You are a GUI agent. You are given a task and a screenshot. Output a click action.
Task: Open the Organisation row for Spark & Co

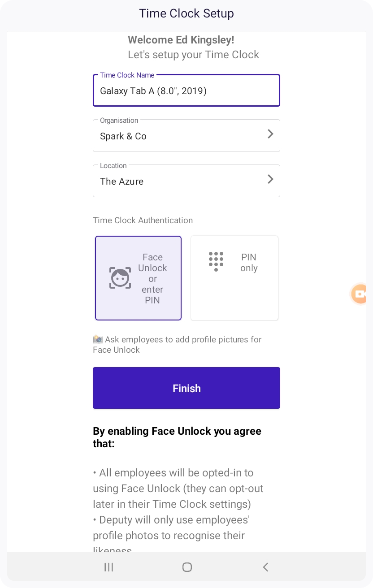tap(186, 136)
